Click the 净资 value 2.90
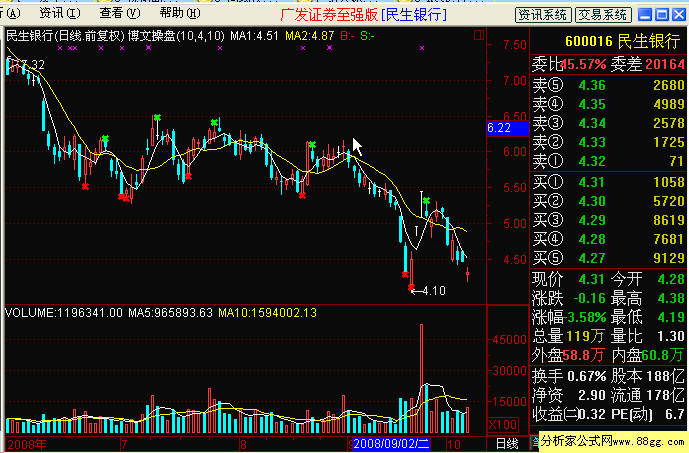 point(592,395)
